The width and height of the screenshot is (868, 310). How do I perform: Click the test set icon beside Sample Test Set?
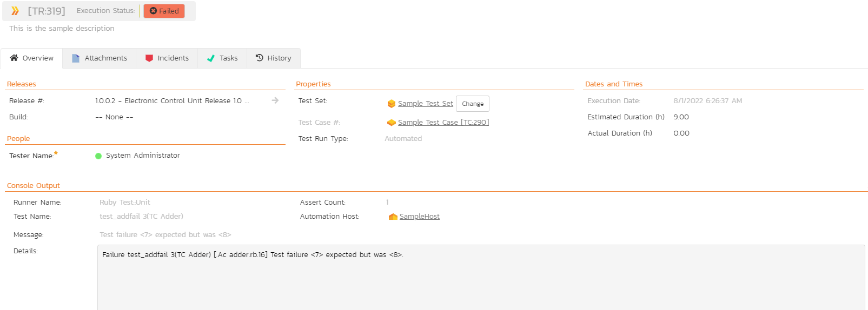click(x=392, y=104)
